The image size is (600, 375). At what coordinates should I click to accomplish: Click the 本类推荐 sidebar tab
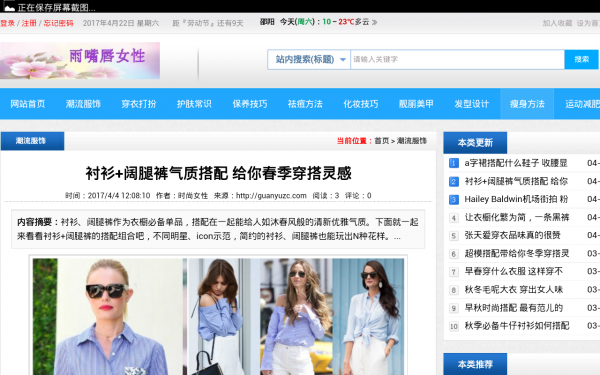[x=475, y=364]
